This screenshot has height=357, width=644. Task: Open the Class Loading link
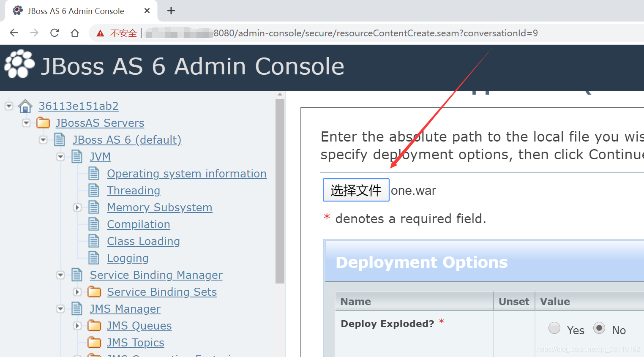[144, 241]
